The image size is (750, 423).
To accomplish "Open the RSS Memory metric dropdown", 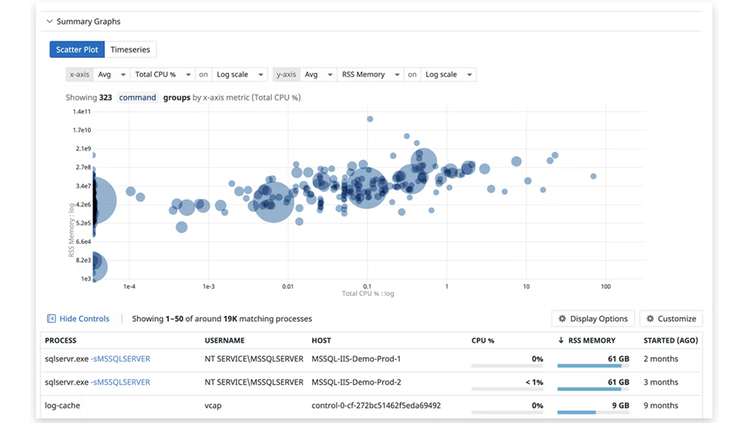I will [x=370, y=75].
